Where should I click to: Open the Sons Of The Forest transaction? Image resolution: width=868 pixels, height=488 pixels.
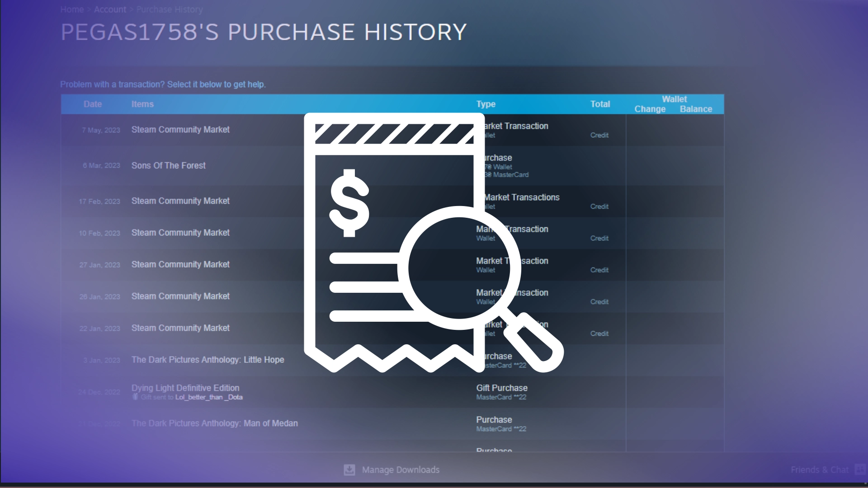(x=169, y=165)
